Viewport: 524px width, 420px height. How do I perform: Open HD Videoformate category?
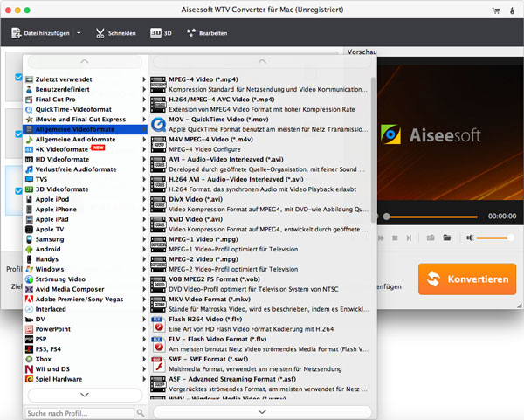(86, 160)
